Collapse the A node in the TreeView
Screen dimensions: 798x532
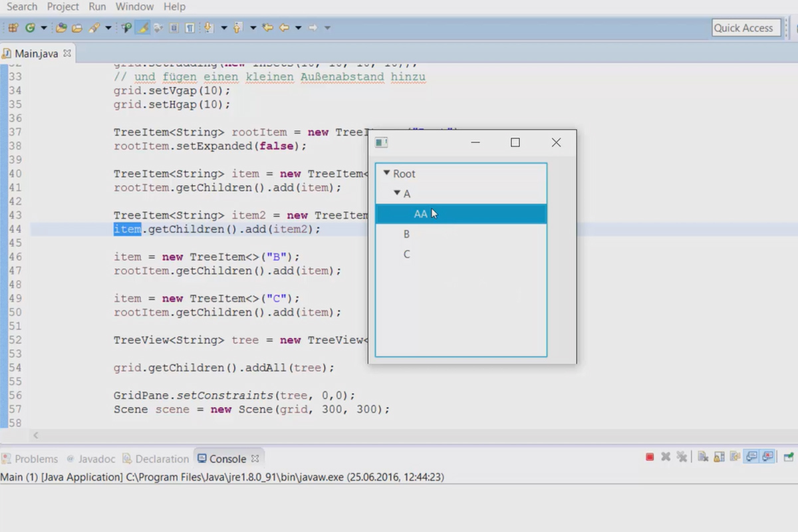397,194
